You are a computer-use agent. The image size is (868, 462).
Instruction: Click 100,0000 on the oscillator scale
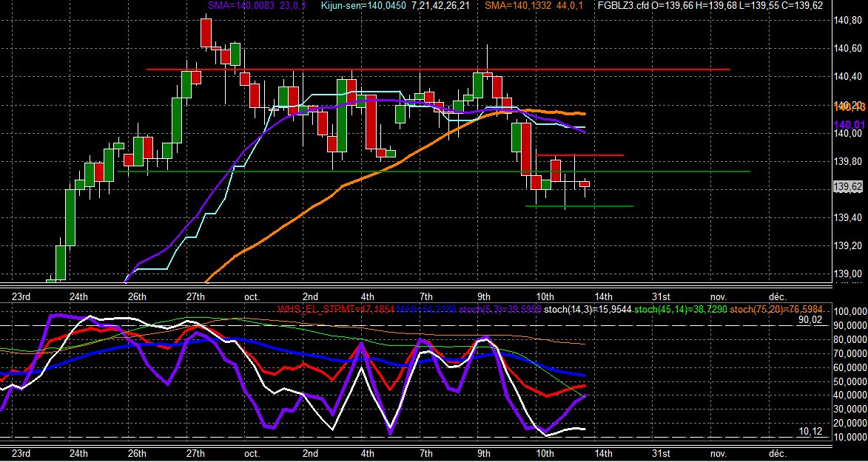[850, 311]
